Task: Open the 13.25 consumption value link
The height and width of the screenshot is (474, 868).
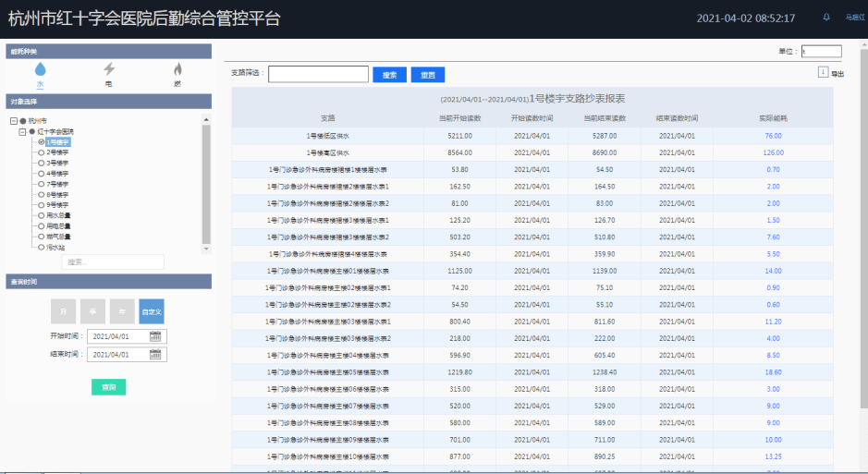Action: [x=773, y=456]
